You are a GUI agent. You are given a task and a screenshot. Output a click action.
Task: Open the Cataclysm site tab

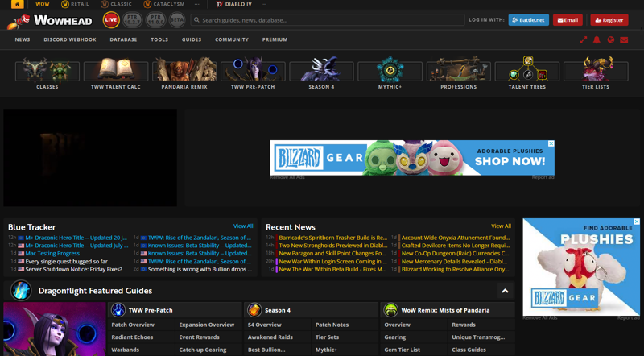click(164, 4)
